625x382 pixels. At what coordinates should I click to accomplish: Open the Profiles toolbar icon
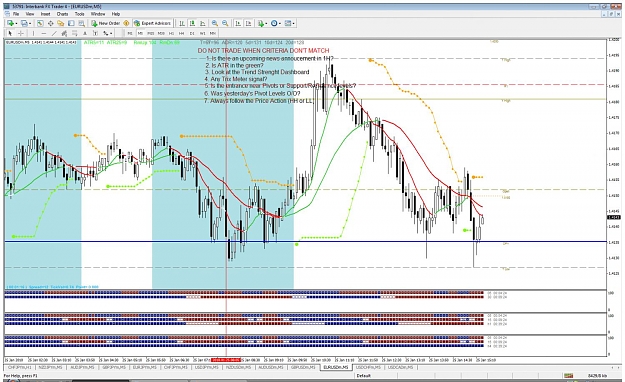[x=24, y=24]
